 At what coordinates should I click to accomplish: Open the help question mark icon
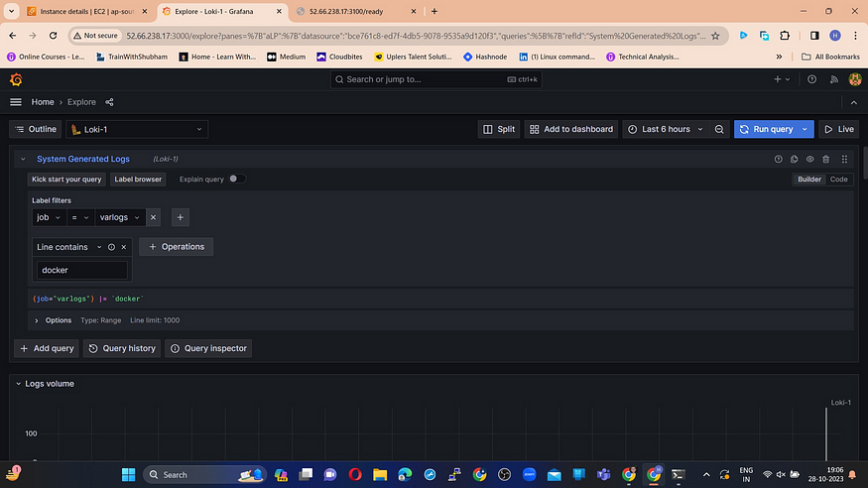click(811, 79)
